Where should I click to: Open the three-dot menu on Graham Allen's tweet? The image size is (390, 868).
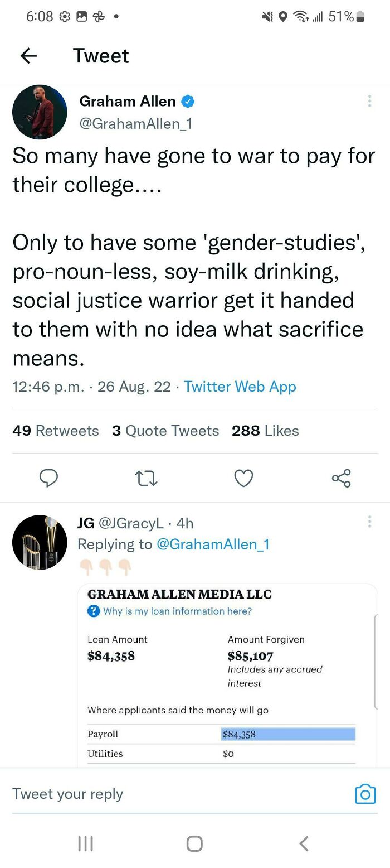click(x=369, y=101)
